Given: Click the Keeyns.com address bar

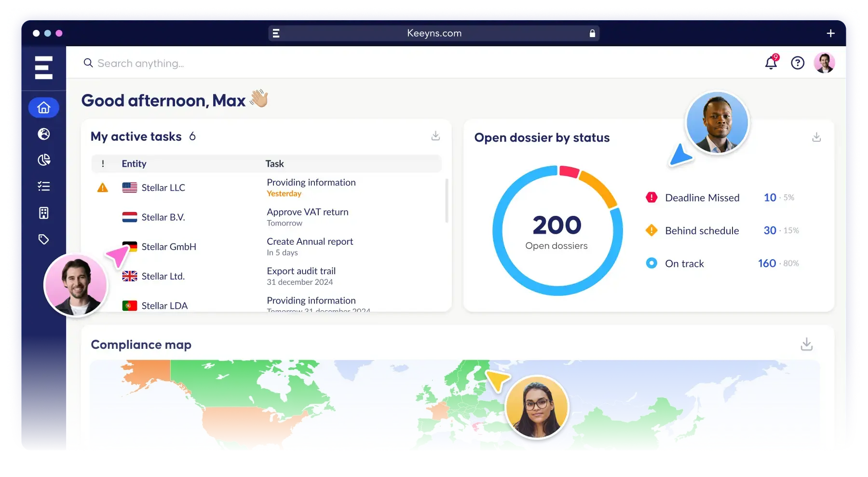Looking at the screenshot, I should [434, 33].
